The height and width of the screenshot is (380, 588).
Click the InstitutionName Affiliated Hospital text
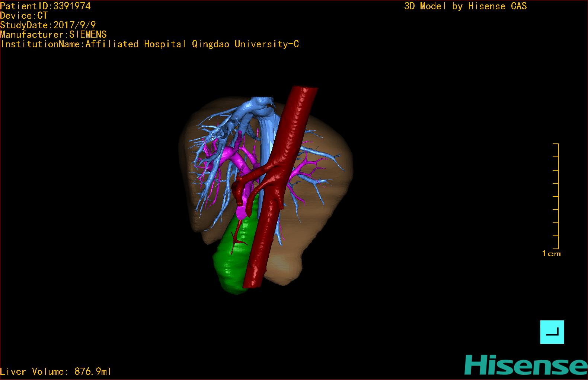[150, 44]
